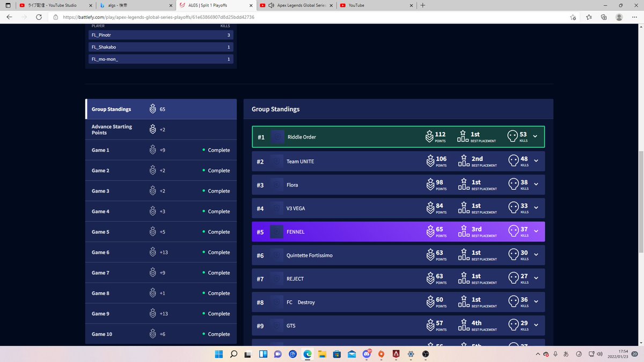Select the Group Standings sidebar tab

pyautogui.click(x=161, y=109)
